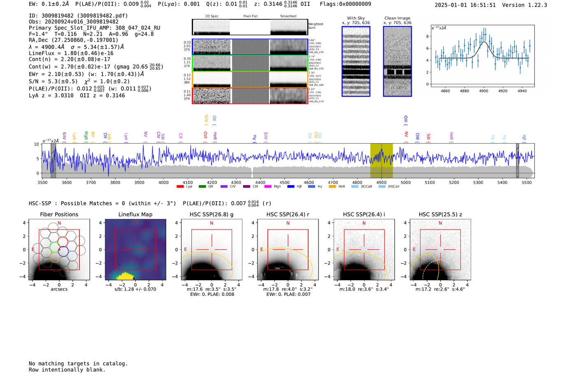Viewport: 576px width, 392px height.
Task: Click the 'Row intentionally blank.' text
Action: point(67,370)
